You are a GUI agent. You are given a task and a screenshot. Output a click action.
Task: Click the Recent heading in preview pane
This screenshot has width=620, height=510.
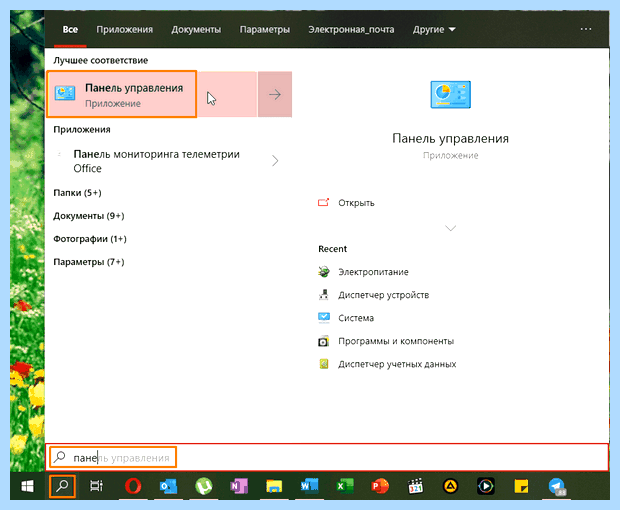333,249
